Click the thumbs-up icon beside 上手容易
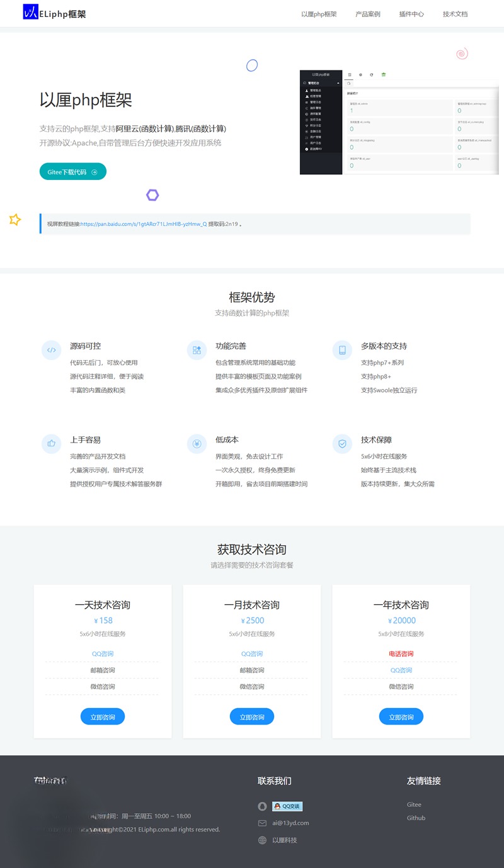 [51, 444]
